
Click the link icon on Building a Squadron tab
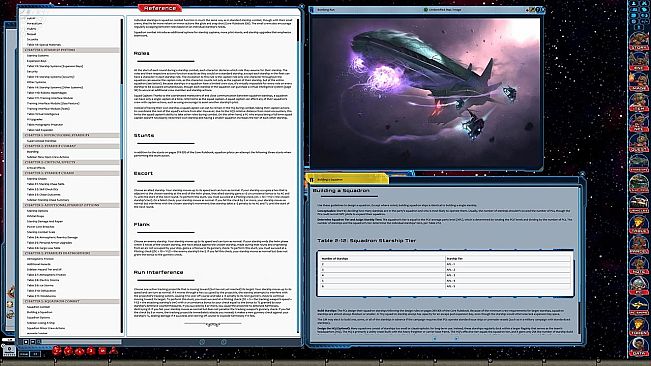click(311, 180)
